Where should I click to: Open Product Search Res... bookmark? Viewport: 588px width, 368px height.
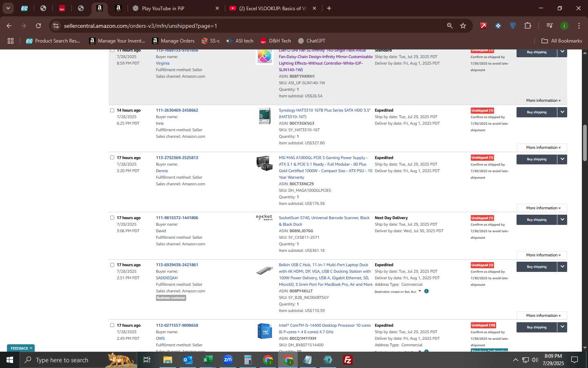click(x=53, y=41)
